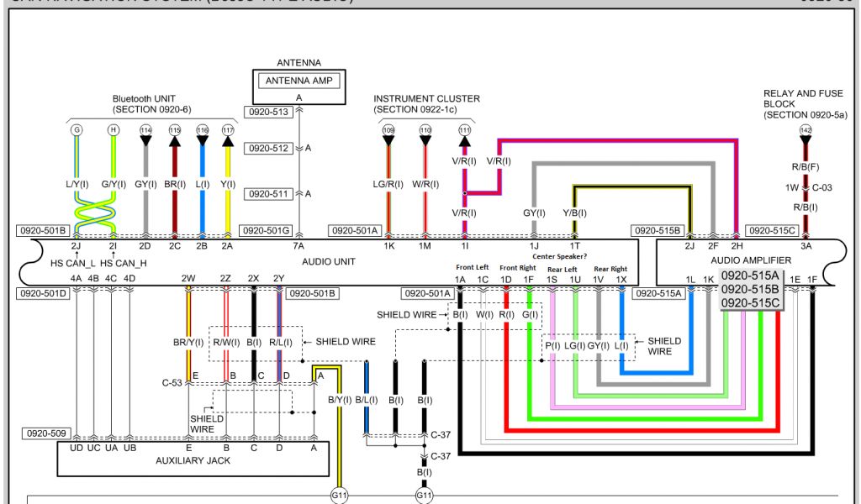Click the ANTENNA AMP box

pyautogui.click(x=298, y=81)
